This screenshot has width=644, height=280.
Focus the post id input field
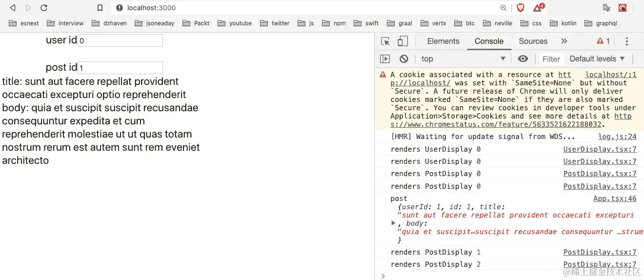click(120, 68)
